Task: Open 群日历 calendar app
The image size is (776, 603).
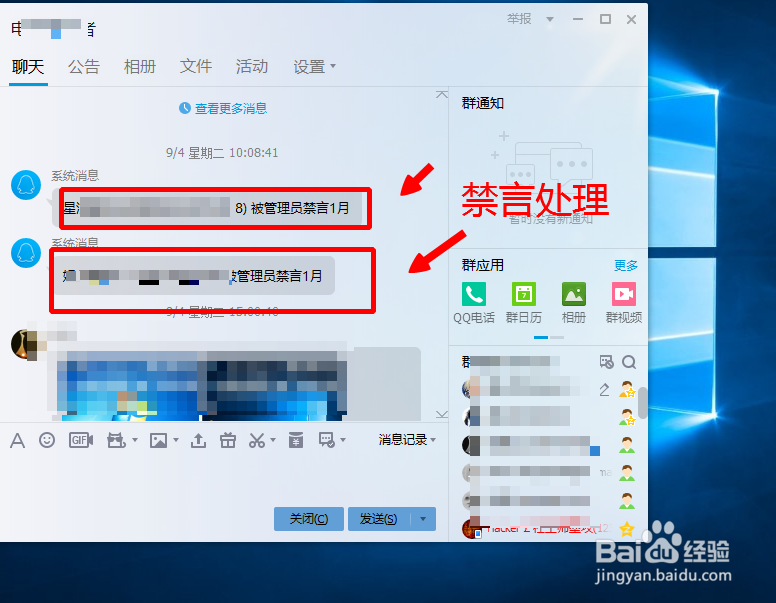Action: click(x=524, y=295)
